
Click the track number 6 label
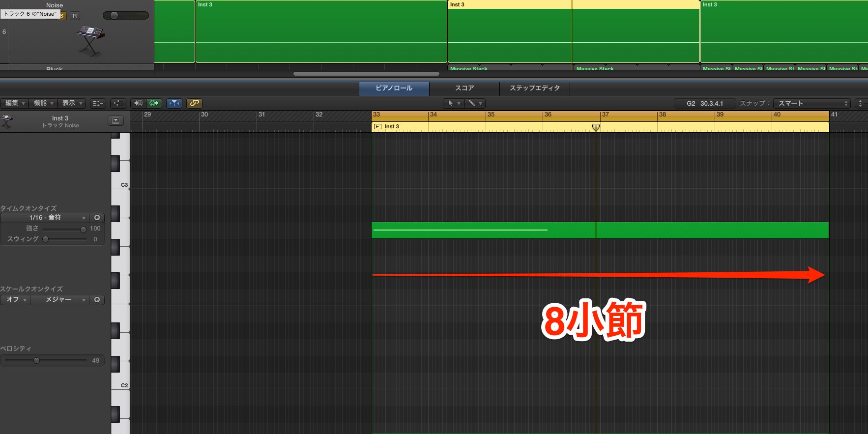click(x=4, y=32)
